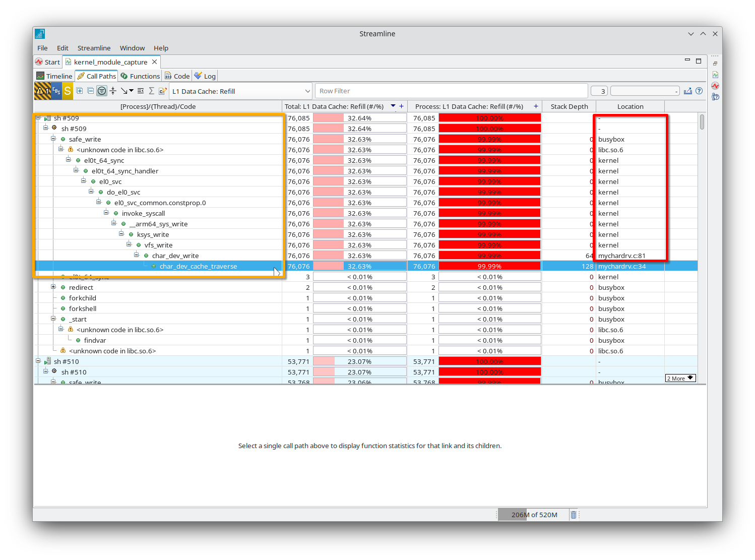Screen dimensions: 755x560
Task: Expand the redirect call path row
Action: tap(53, 286)
